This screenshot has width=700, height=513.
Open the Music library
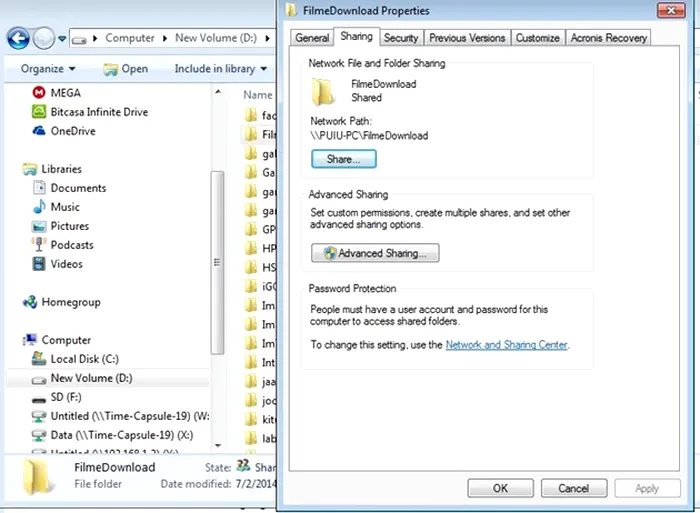tap(56, 207)
